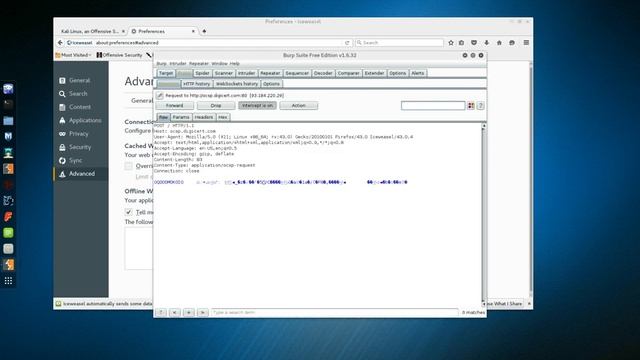Check the Override cache checkbox in Preferences
The image size is (640, 360).
129,166
